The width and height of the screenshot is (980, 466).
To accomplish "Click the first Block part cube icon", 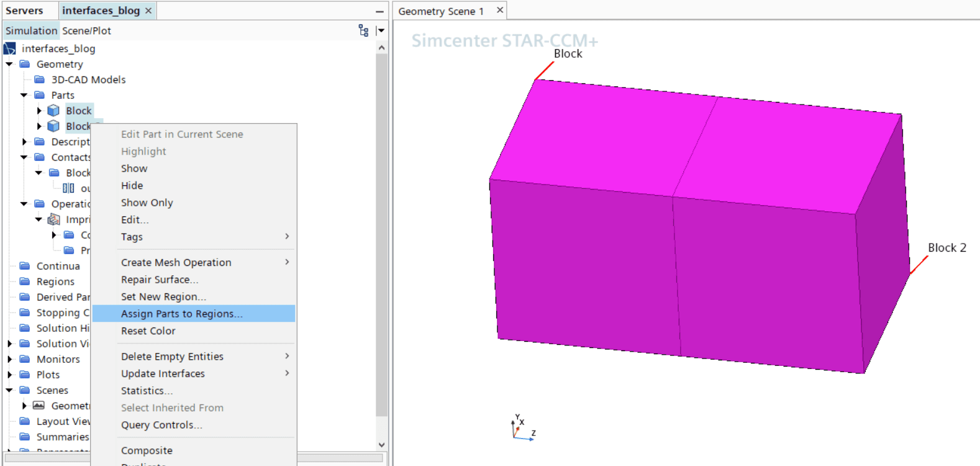I will point(54,111).
